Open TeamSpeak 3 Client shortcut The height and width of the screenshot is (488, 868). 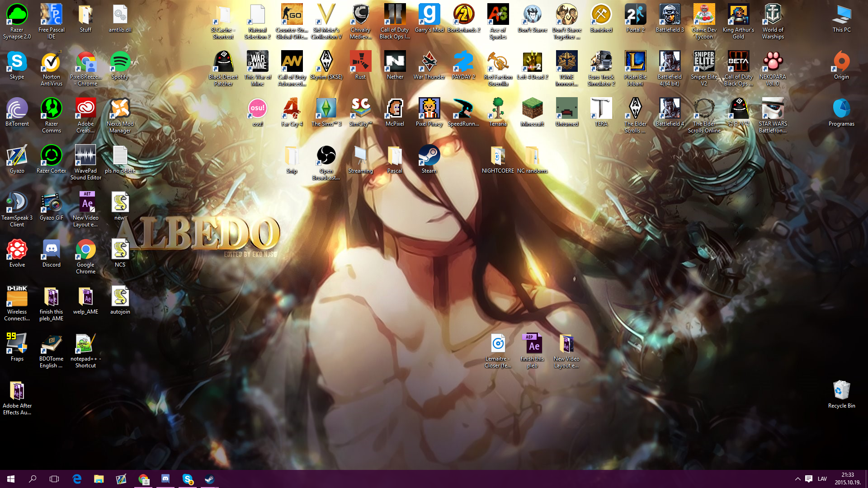coord(17,209)
